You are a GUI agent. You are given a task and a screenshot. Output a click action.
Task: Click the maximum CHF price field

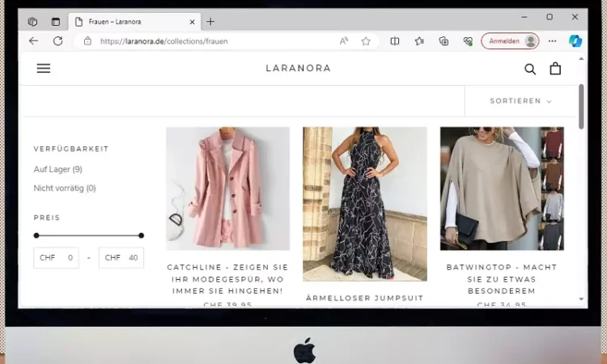[x=121, y=257]
